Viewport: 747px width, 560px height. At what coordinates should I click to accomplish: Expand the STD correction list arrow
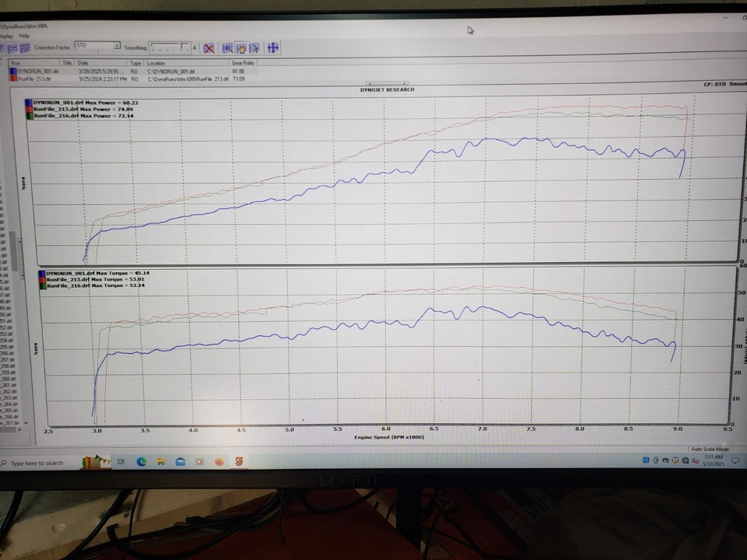point(116,45)
